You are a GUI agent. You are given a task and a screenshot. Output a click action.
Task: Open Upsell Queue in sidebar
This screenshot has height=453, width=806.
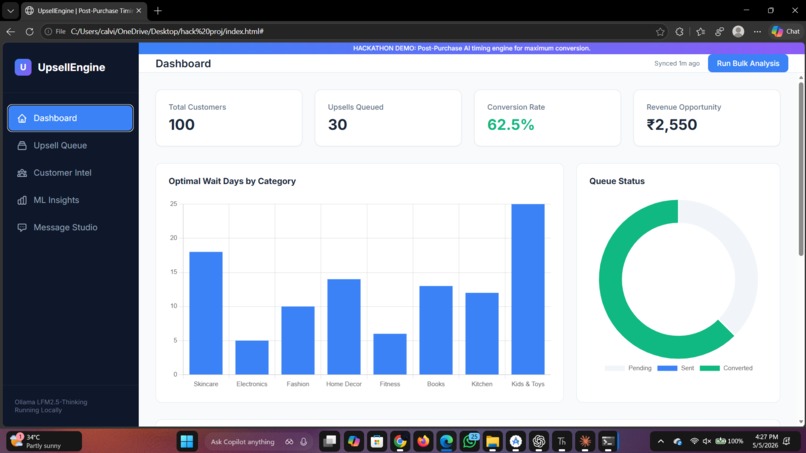70,146
